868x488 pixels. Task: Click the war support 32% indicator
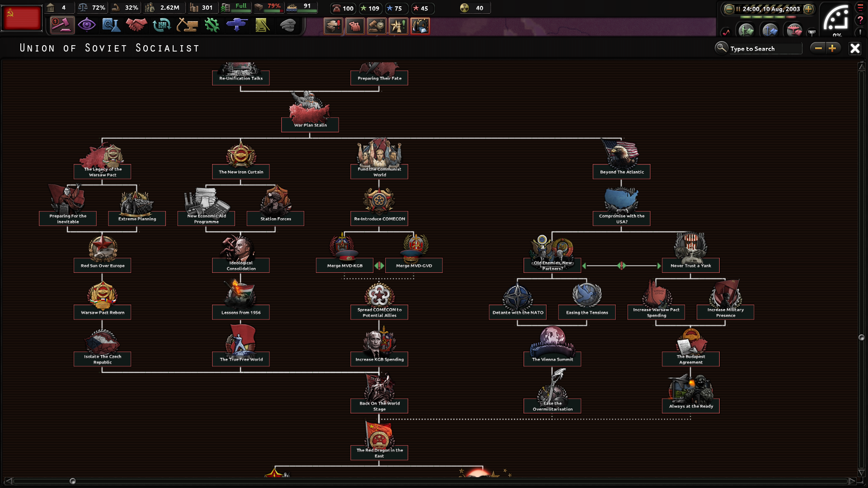[125, 8]
